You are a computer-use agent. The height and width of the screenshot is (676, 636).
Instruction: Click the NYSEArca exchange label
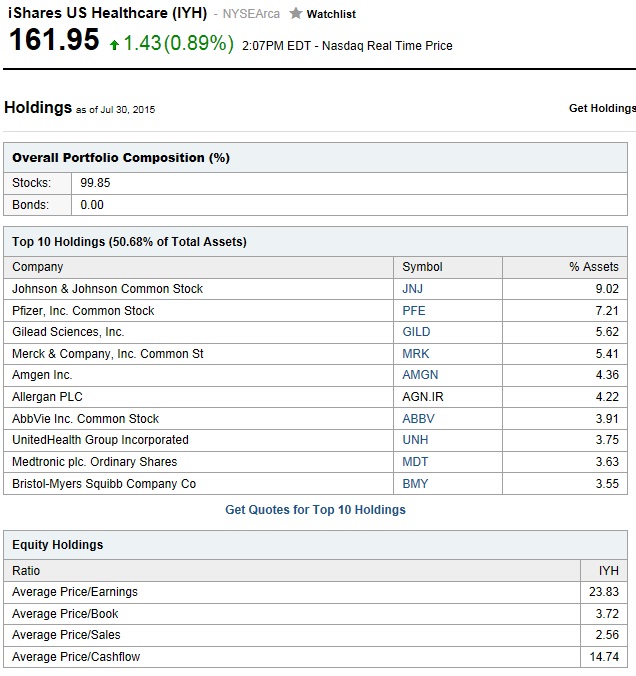[251, 14]
